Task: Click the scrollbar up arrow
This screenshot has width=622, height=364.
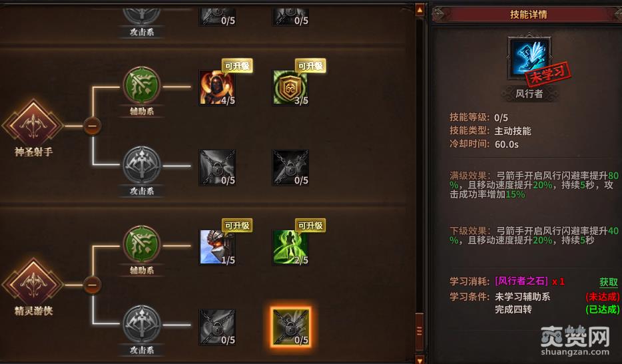Action: tap(420, 9)
